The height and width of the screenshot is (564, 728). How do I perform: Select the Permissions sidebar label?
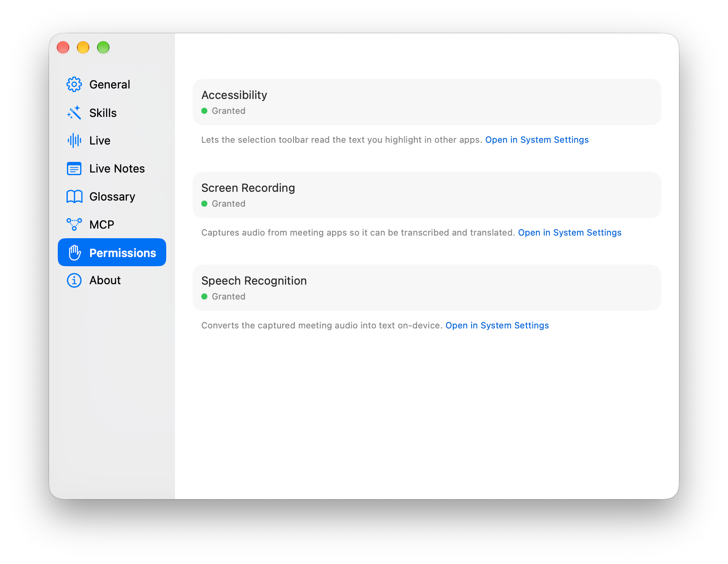[123, 253]
